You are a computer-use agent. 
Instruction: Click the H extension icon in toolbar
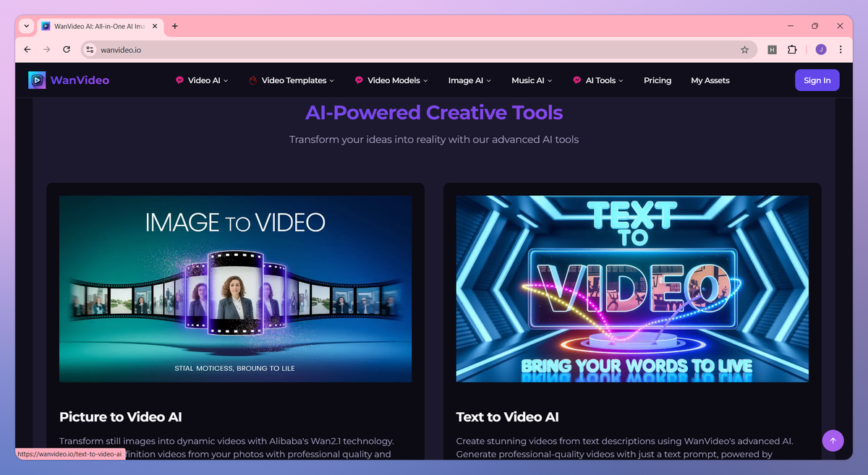coord(772,49)
